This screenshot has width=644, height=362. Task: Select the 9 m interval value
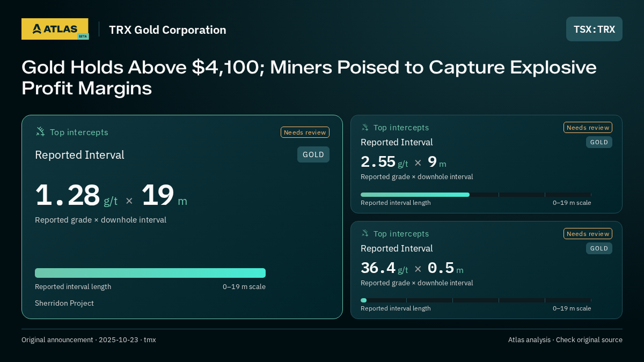pos(437,162)
